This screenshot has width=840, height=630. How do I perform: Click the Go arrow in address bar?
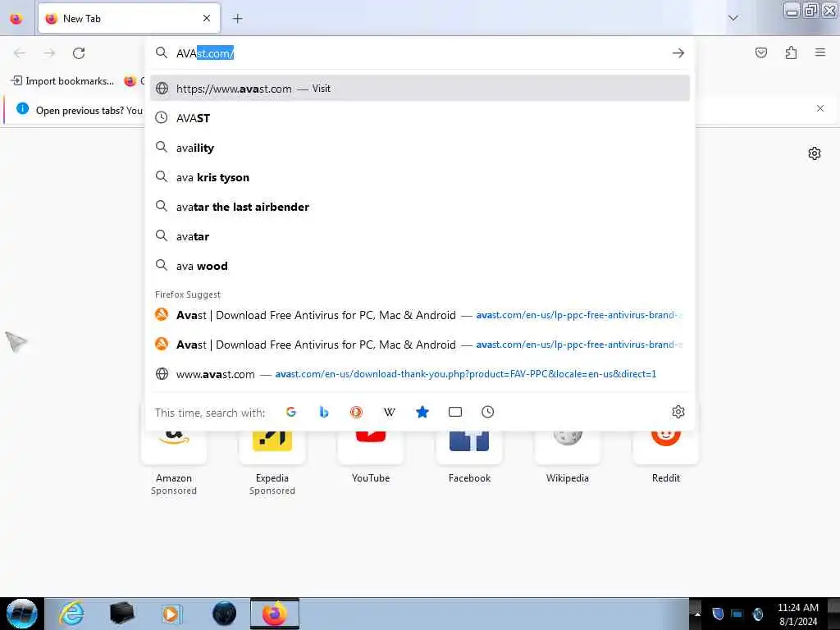pyautogui.click(x=678, y=53)
